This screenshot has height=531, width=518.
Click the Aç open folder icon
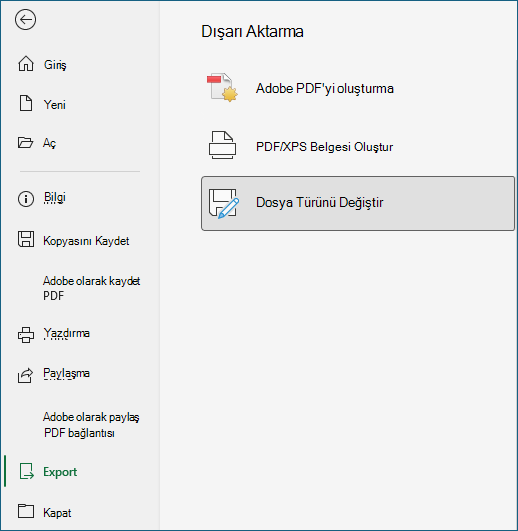[25, 143]
